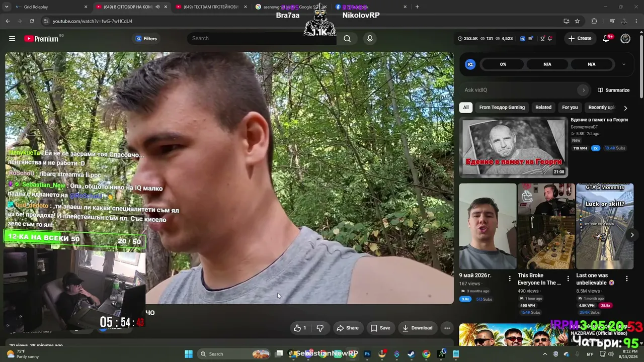Open media controls in Chrome toolbar
The image size is (644, 362).
point(612,21)
